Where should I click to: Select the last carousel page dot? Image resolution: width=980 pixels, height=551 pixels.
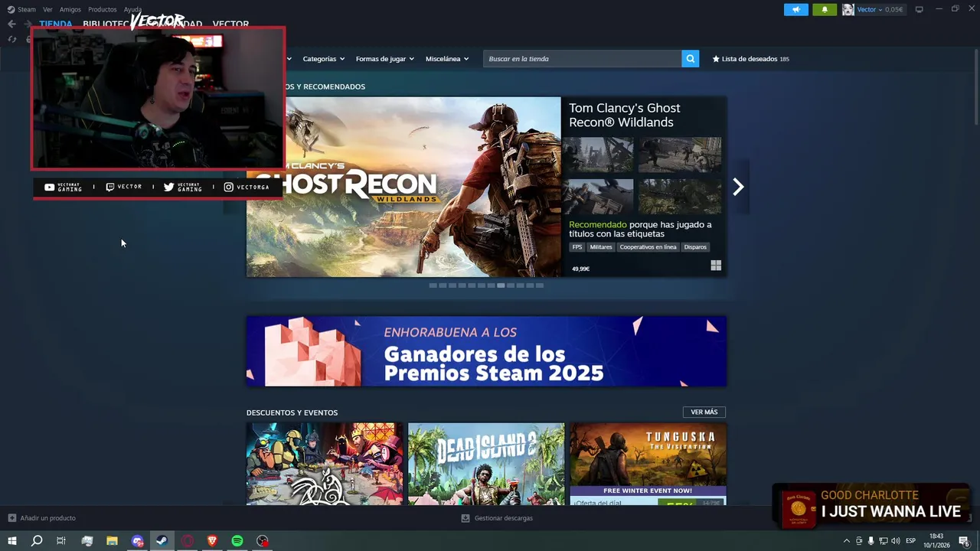(x=540, y=285)
